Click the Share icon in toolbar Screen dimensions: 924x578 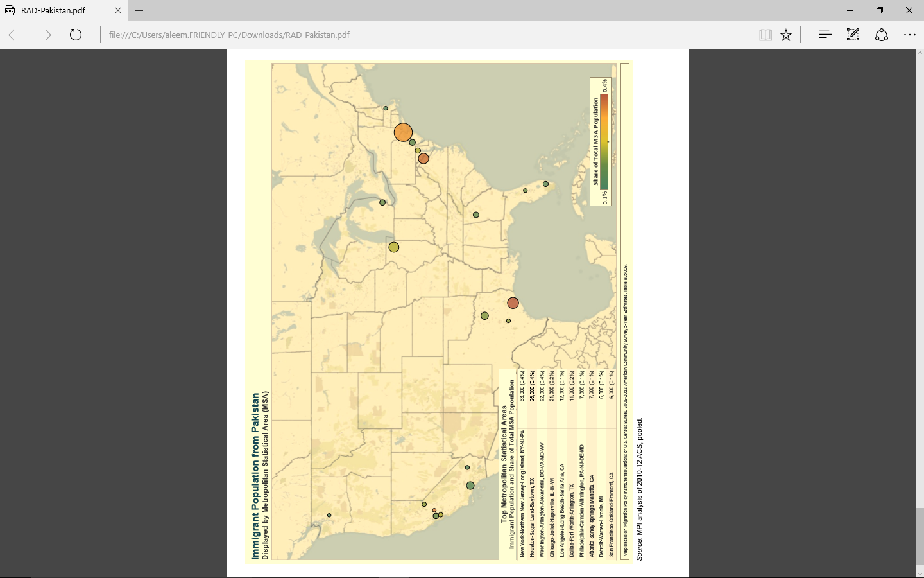882,35
